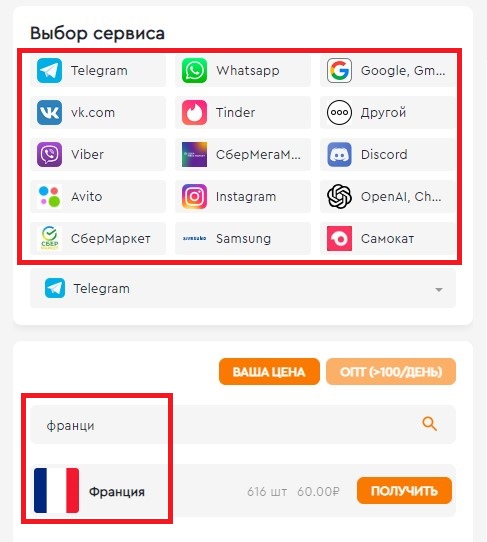Select the vk.com service icon
The height and width of the screenshot is (542, 487).
49,112
